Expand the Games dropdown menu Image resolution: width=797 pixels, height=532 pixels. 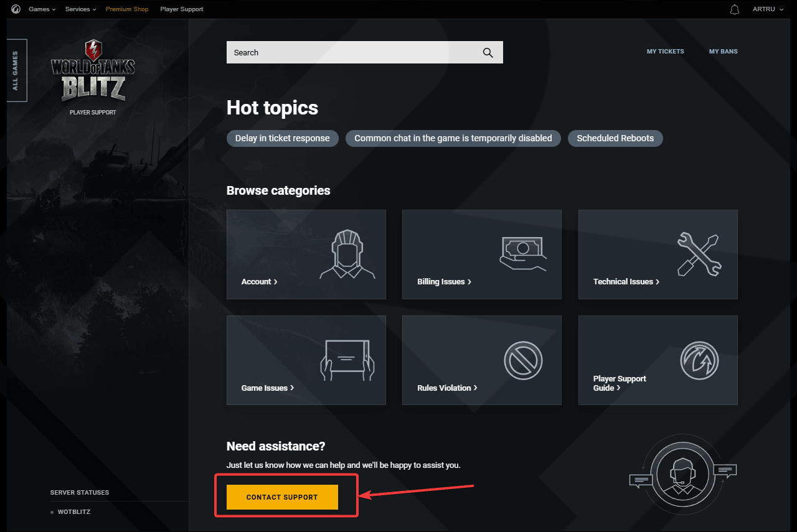click(x=42, y=9)
